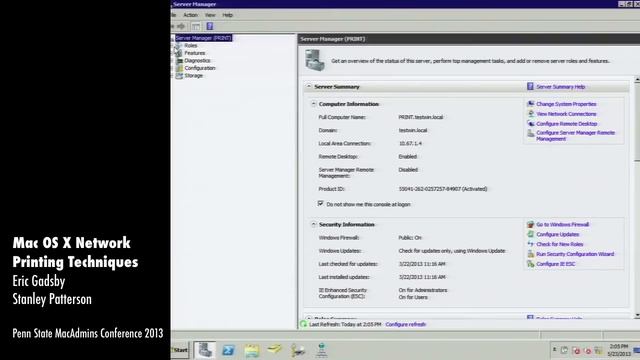The height and width of the screenshot is (360, 640).
Task: Collapse the Server Summary section
Action: tap(309, 87)
